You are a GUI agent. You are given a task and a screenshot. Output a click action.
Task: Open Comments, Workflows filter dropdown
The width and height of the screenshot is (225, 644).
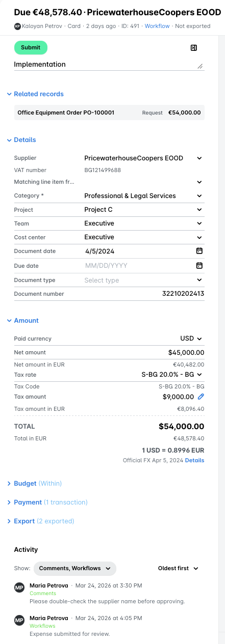[75, 568]
